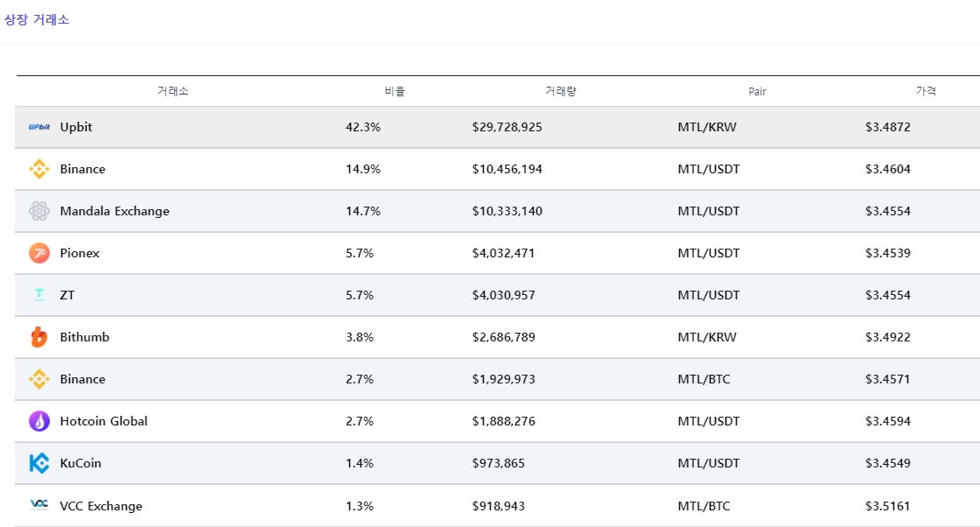Select the $10,456,194 volume cell
980x527 pixels.
point(507,169)
